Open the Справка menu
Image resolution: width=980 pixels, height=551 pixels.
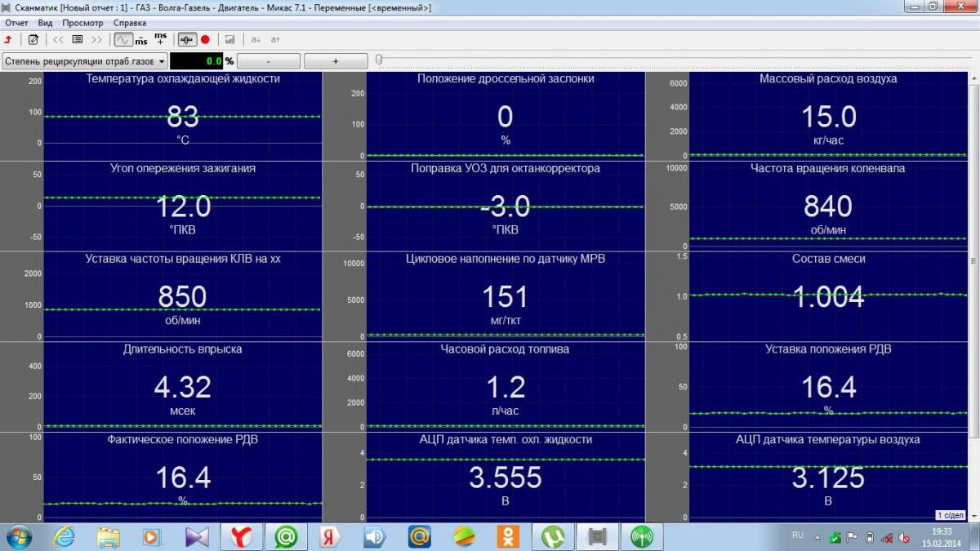(x=130, y=23)
